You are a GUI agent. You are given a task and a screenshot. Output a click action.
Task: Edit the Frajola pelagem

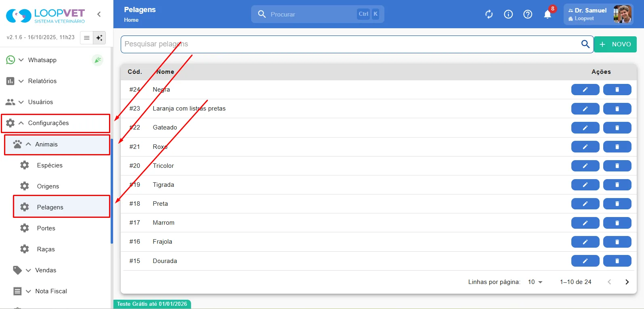coord(585,242)
